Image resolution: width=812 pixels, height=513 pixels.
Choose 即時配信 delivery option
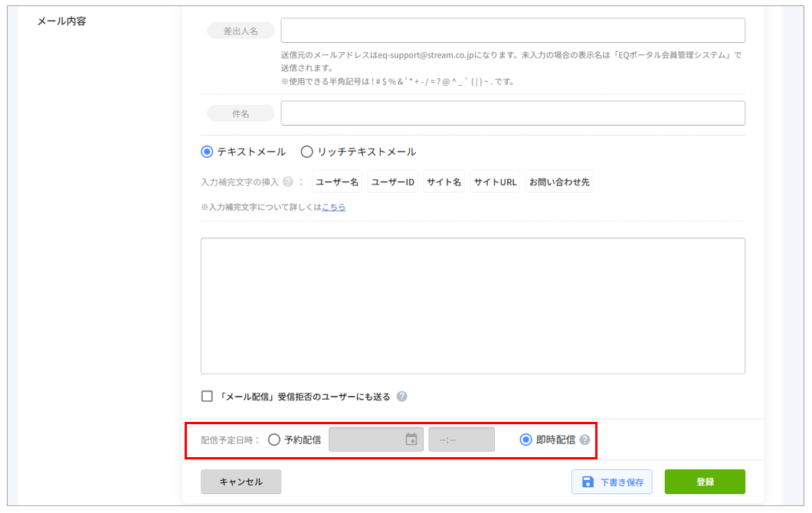click(x=526, y=439)
